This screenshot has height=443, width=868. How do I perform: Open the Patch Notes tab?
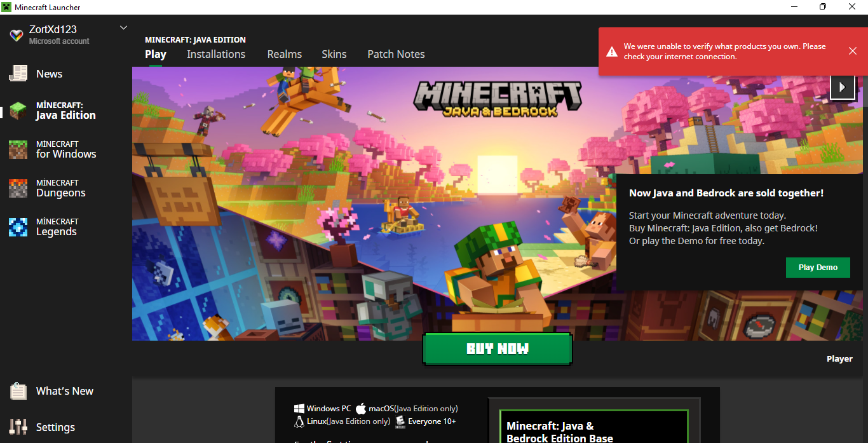[396, 54]
